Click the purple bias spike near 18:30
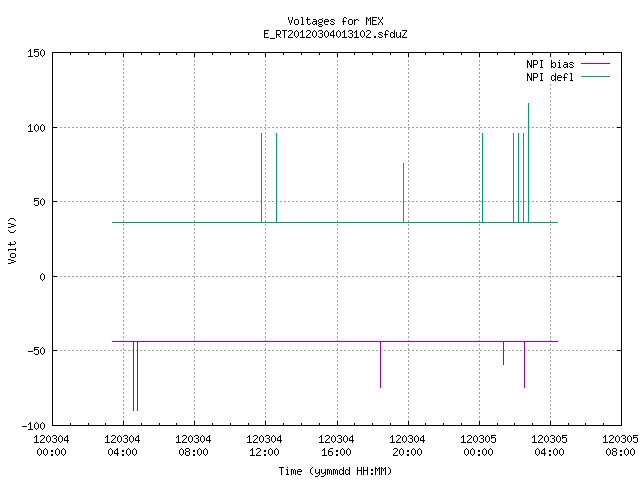The image size is (640, 480). (x=380, y=364)
